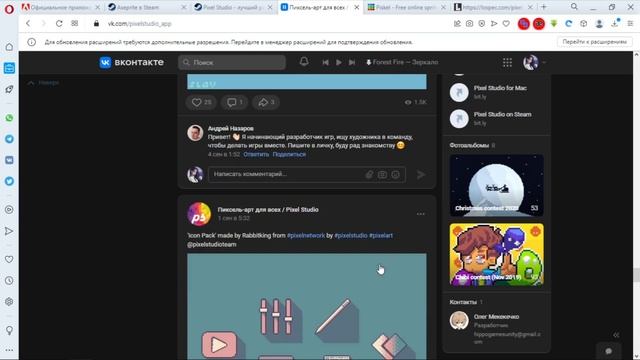Open Telegram in Opera sidebar
The height and width of the screenshot is (360, 640).
click(9, 139)
